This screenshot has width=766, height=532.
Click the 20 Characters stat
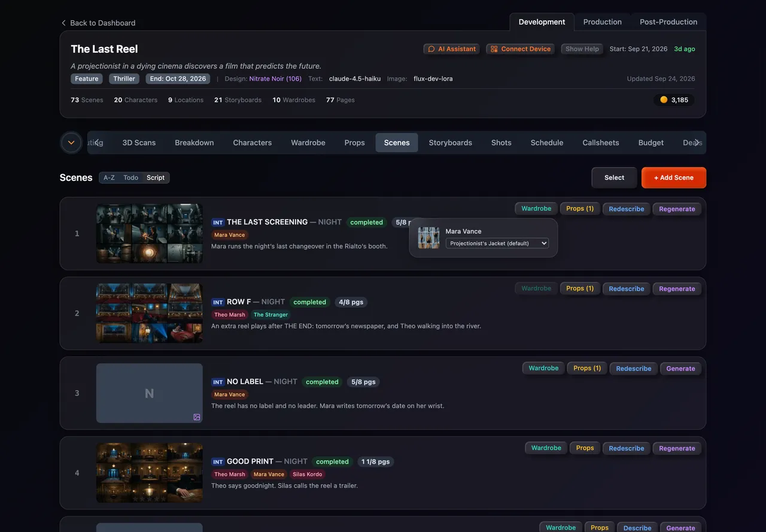[136, 100]
